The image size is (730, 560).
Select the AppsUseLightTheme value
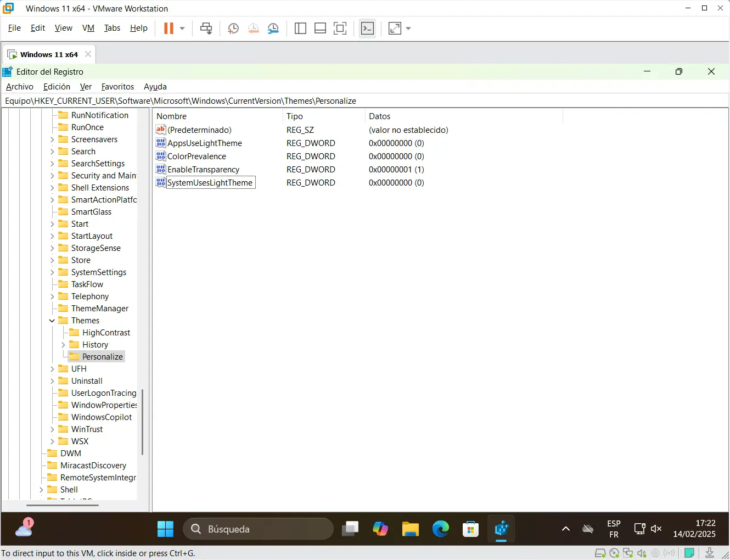pos(205,143)
